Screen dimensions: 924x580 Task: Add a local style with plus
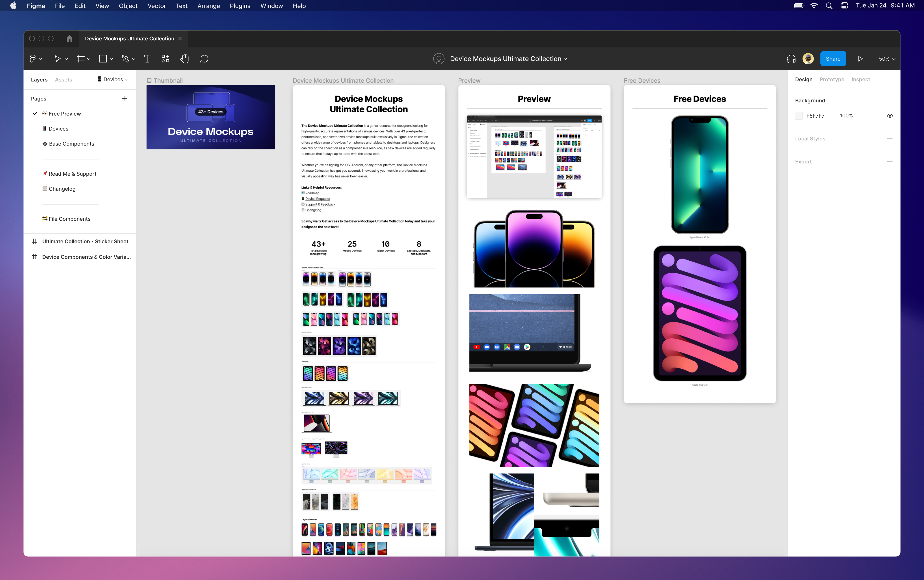(x=890, y=138)
